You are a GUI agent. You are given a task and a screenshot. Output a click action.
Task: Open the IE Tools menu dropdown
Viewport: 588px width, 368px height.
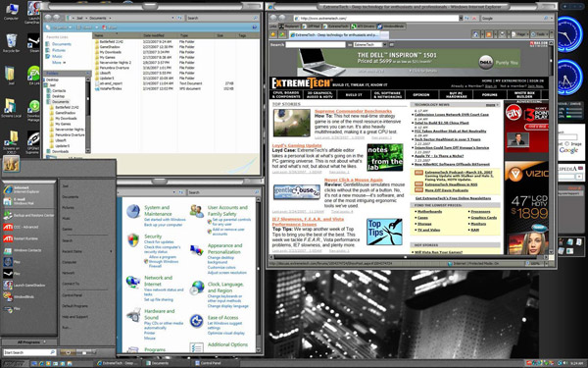pyautogui.click(x=540, y=34)
